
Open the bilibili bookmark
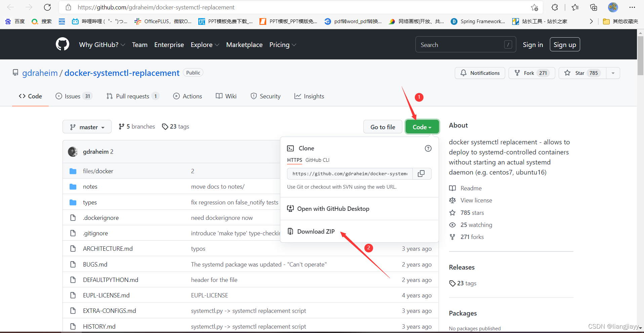click(100, 21)
